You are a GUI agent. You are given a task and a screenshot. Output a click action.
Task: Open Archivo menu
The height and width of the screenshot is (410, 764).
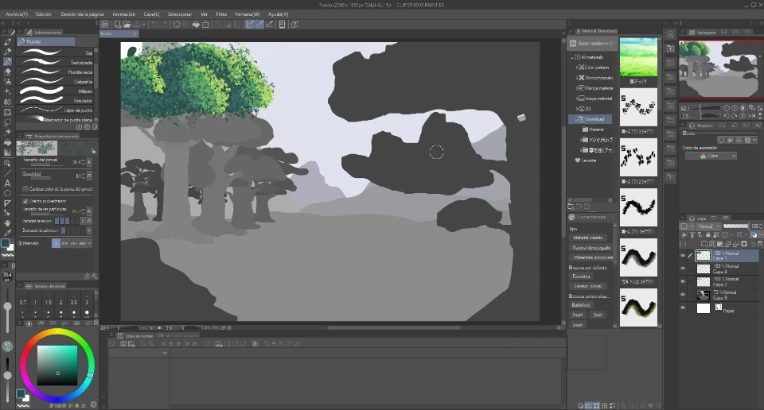coord(17,14)
